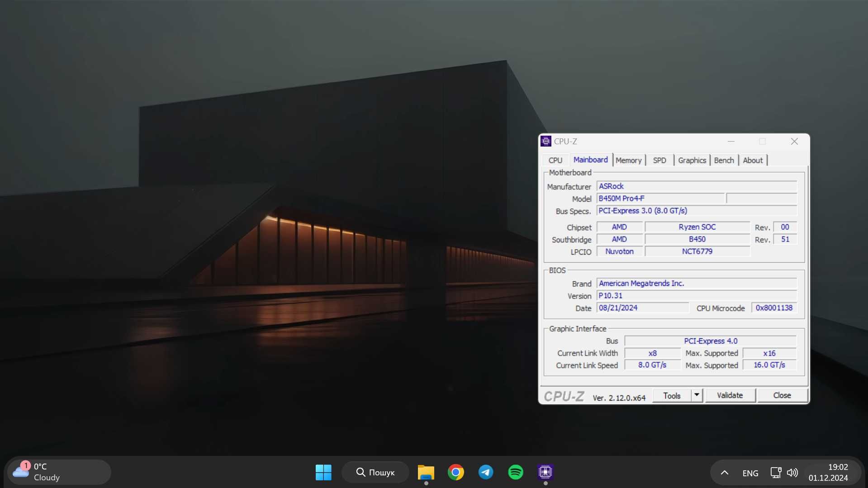Screen dimensions: 868x488
Task: Click CPU-Z title bar app icon
Action: (546, 141)
